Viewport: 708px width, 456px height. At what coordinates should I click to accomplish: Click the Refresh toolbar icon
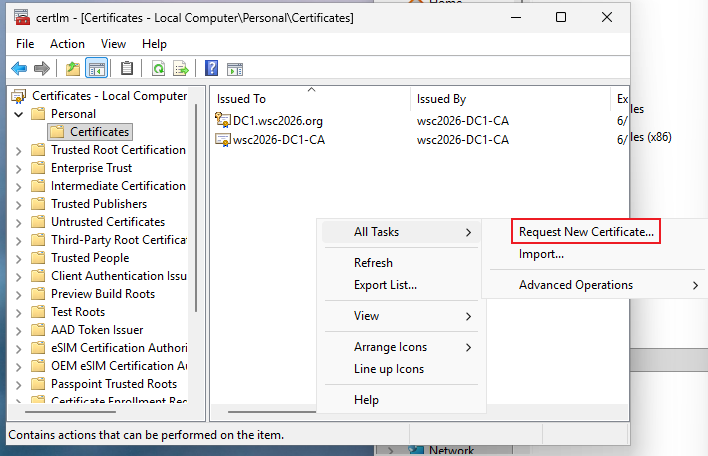[158, 69]
